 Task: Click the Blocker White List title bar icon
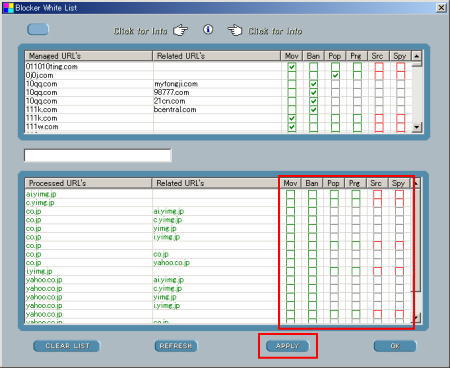(8, 7)
